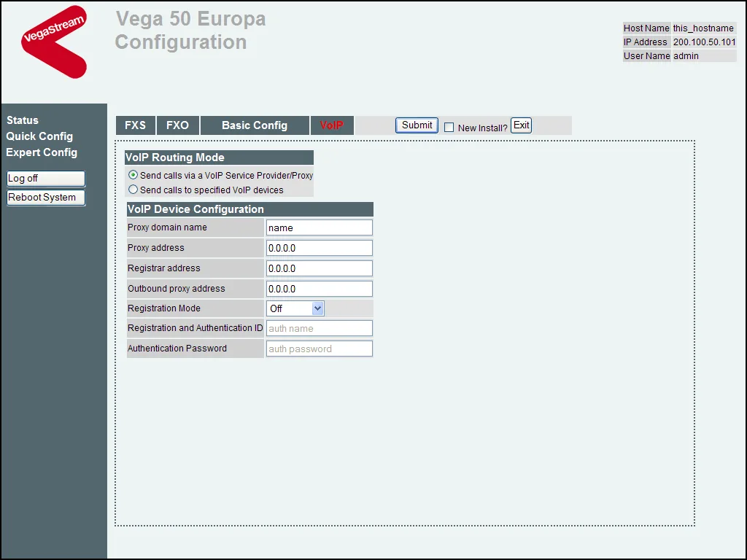The width and height of the screenshot is (747, 560).
Task: Click the Vega 50 Europa Configuration title
Action: click(190, 30)
